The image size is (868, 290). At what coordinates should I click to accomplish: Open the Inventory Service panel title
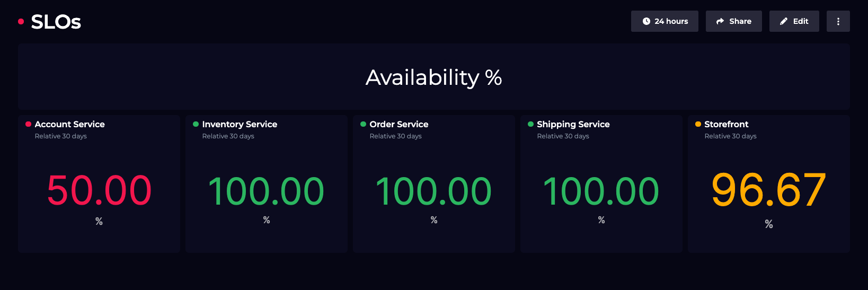coord(240,124)
